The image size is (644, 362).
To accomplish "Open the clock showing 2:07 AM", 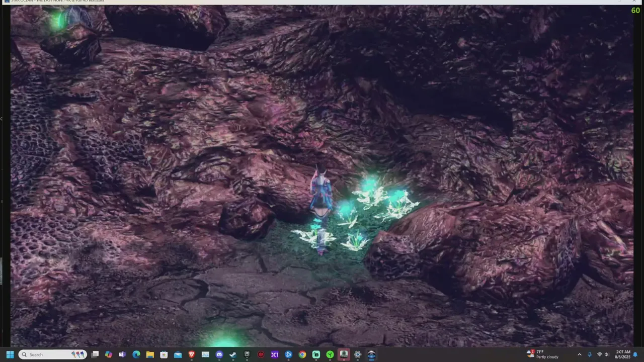I will [x=622, y=354].
